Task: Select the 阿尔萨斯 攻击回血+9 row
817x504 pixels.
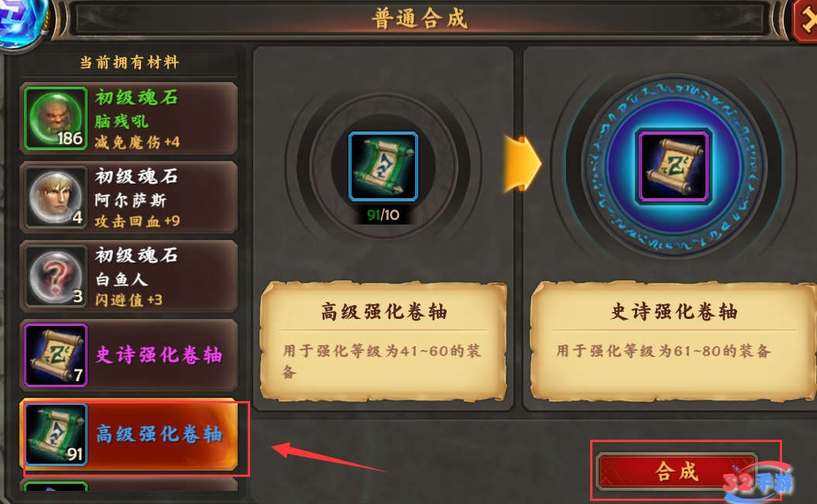Action: tap(129, 197)
